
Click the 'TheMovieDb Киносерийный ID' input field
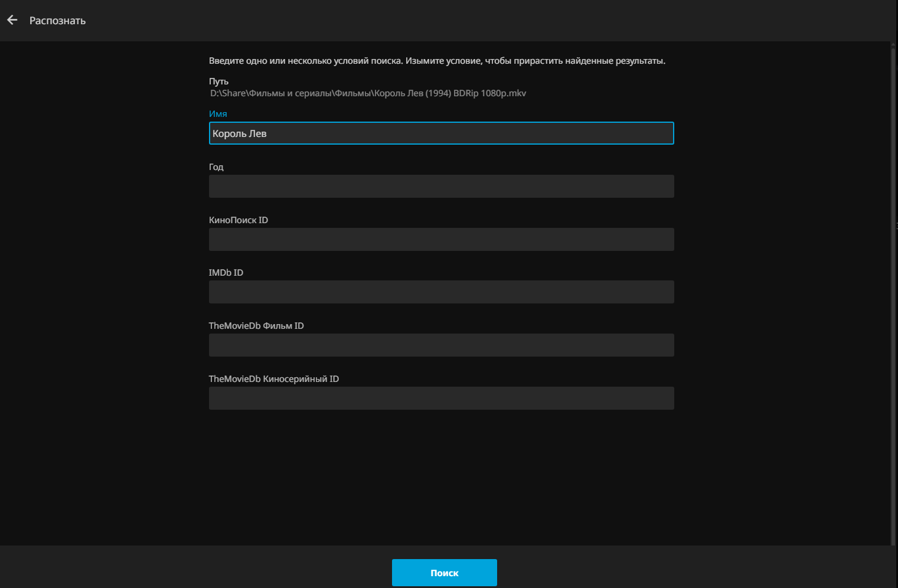tap(441, 398)
